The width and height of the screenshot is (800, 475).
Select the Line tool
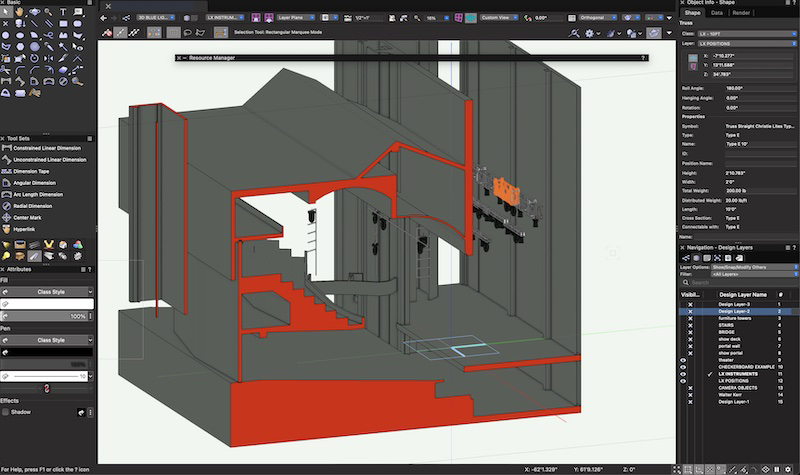(x=34, y=23)
